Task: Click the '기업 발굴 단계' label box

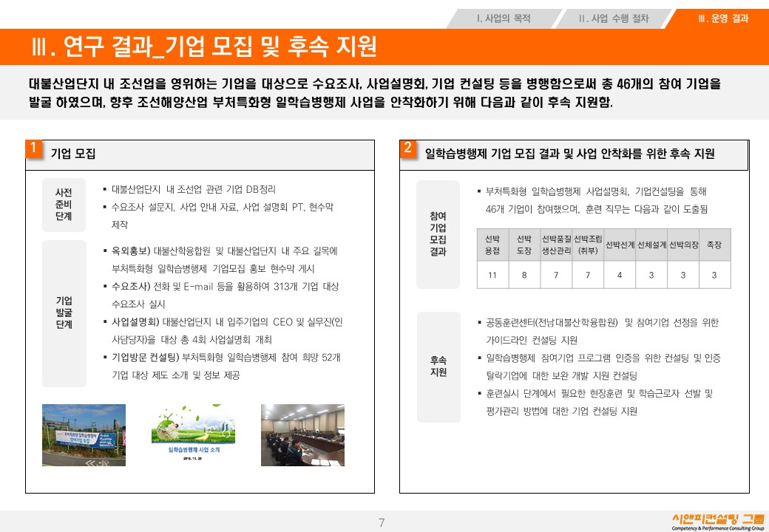Action: tap(64, 313)
